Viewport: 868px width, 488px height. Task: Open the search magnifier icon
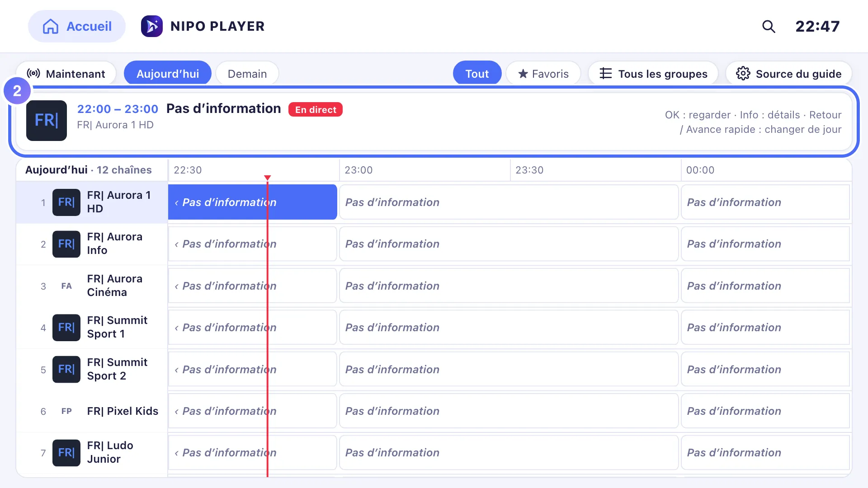(x=769, y=27)
